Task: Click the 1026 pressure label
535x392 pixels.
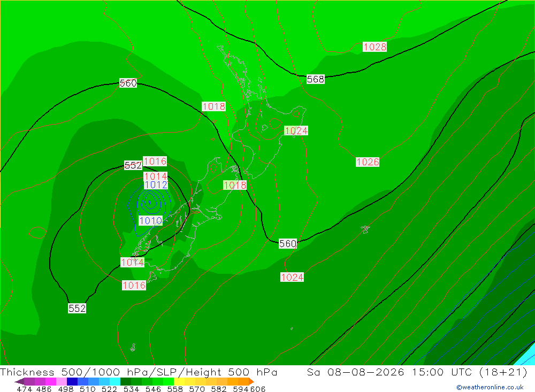Action: [368, 162]
